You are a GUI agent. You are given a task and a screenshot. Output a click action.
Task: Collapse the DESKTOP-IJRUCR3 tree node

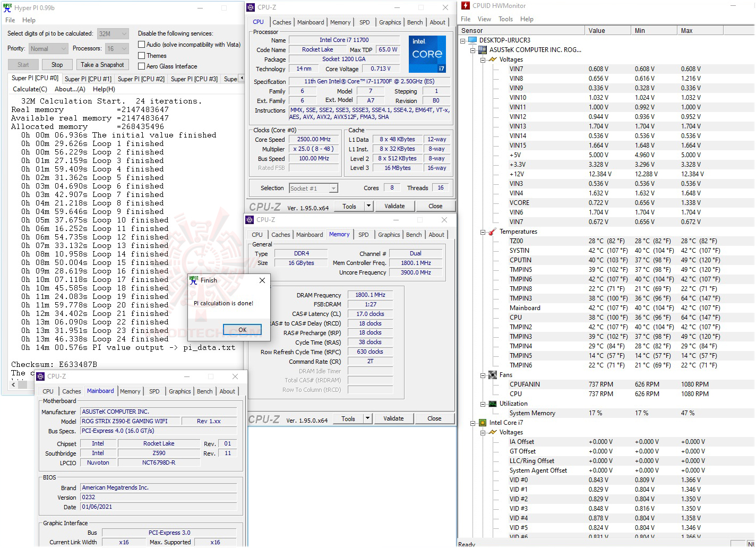click(x=463, y=40)
